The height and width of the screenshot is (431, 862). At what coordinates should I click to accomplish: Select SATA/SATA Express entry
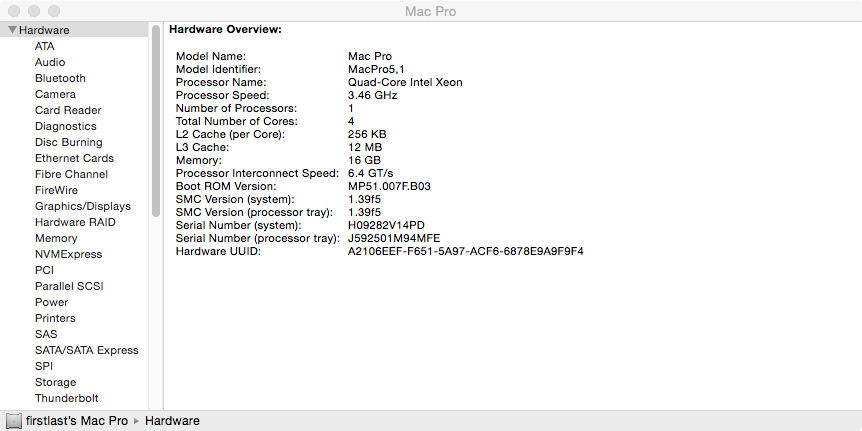[87, 350]
